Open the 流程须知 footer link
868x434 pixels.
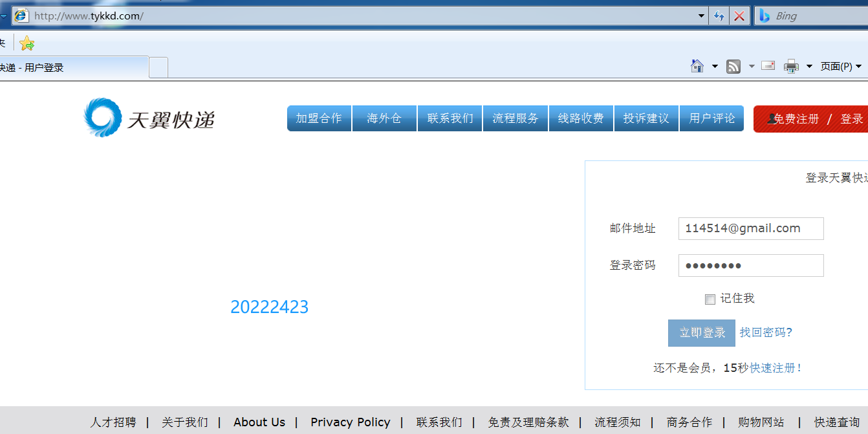618,422
